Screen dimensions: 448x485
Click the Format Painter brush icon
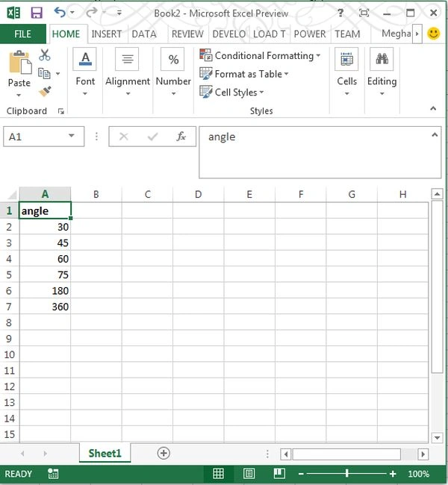click(46, 92)
